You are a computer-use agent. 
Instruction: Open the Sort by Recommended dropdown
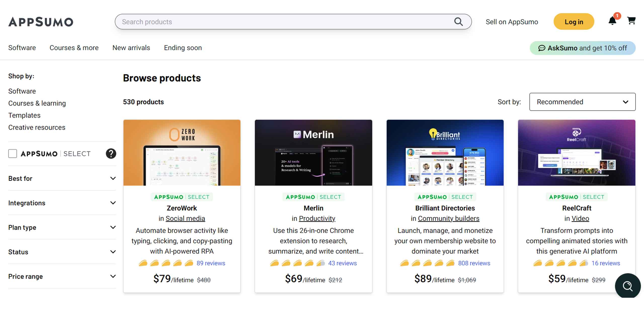click(x=582, y=102)
